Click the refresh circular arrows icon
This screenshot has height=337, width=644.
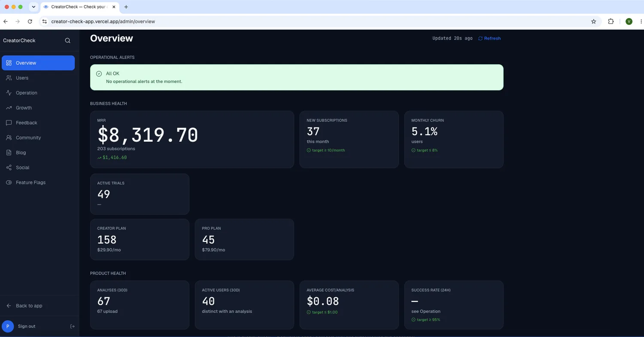tap(480, 39)
